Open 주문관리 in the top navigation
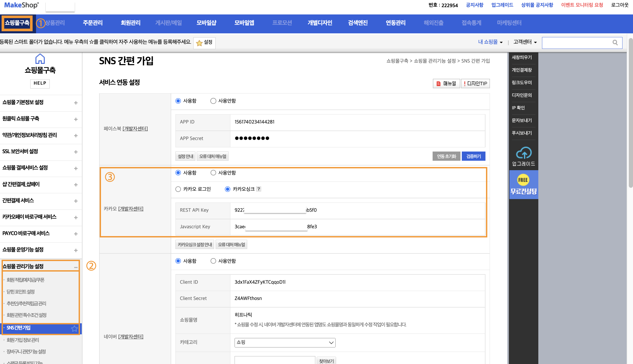633x364 pixels. tap(93, 23)
